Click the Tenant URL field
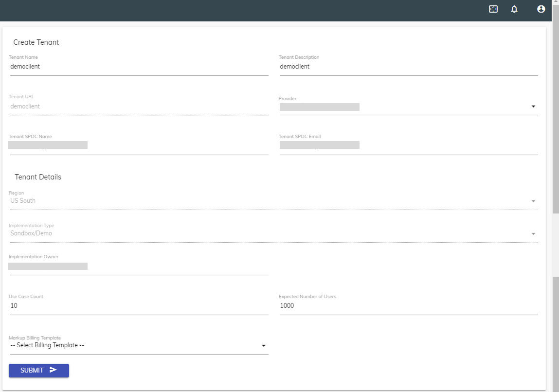Image resolution: width=559 pixels, height=392 pixels. [x=139, y=107]
